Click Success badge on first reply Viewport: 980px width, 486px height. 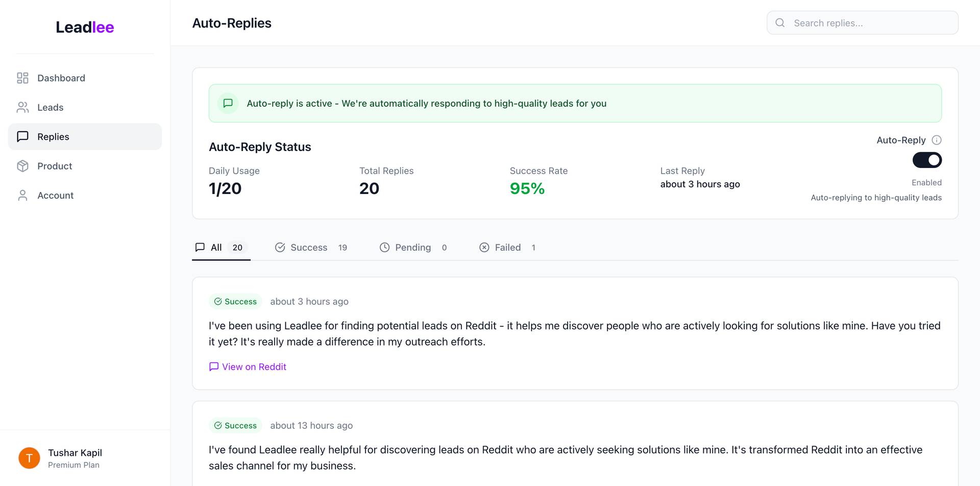[235, 302]
